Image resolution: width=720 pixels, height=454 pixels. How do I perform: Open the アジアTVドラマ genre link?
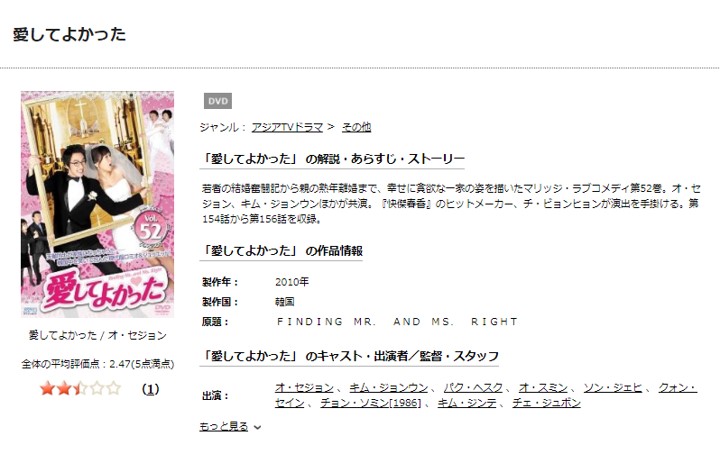point(287,127)
